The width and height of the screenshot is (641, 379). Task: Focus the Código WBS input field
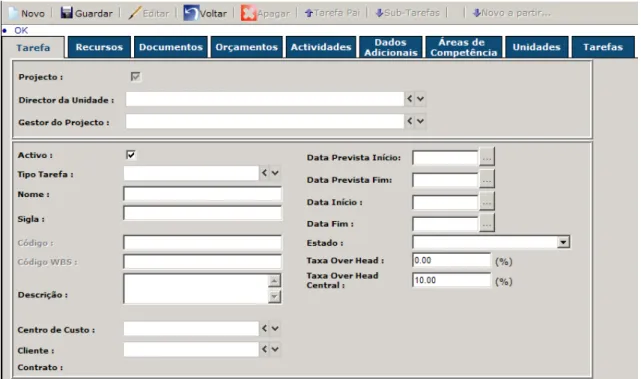(x=202, y=261)
